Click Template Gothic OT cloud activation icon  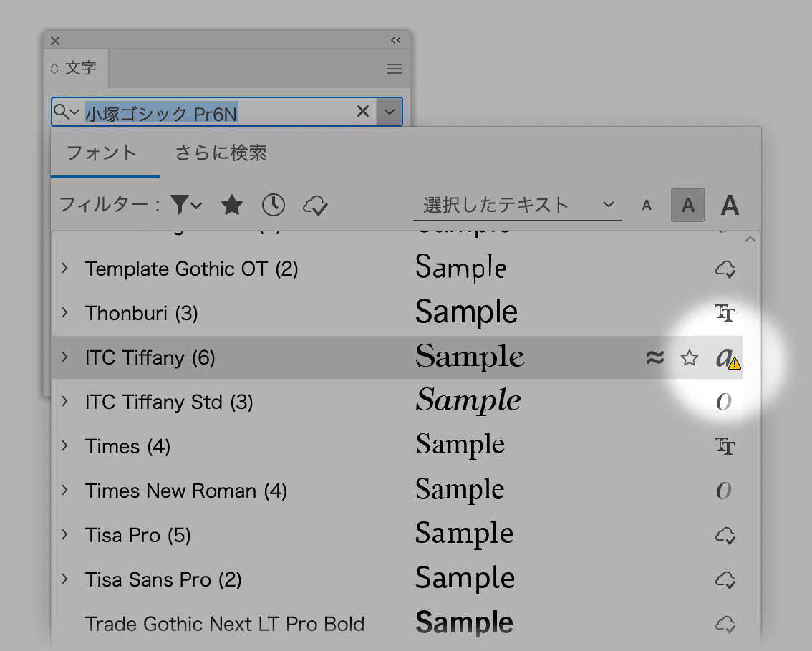click(725, 269)
